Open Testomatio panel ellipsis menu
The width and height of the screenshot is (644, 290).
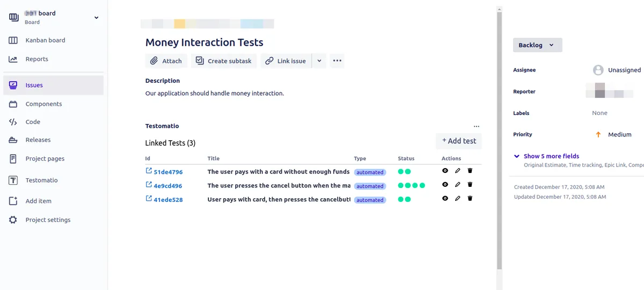pyautogui.click(x=477, y=127)
